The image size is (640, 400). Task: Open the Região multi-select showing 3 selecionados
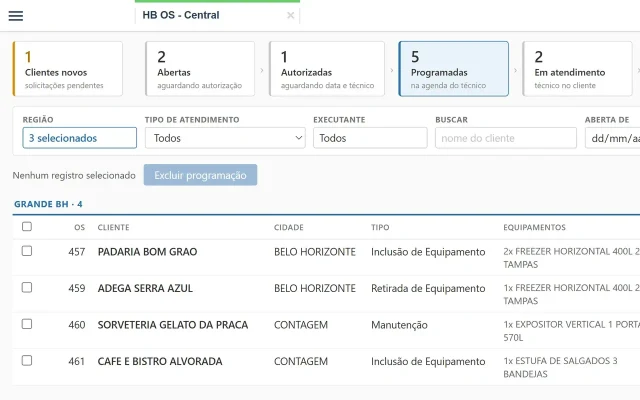pyautogui.click(x=80, y=138)
